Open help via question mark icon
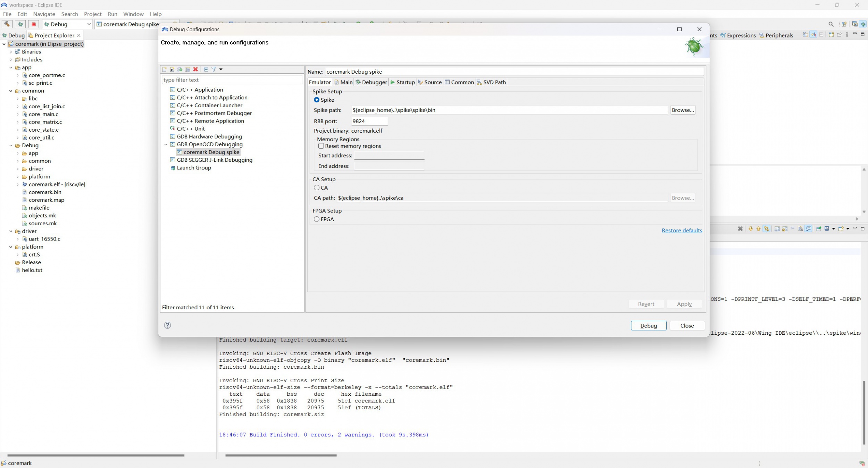This screenshot has height=468, width=868. click(x=167, y=325)
